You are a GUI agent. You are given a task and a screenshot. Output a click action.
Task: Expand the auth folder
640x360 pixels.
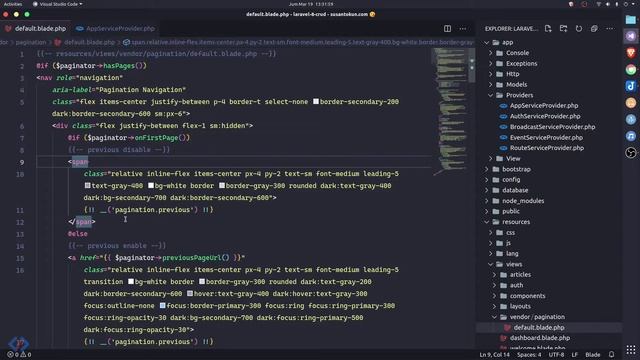pos(494,285)
